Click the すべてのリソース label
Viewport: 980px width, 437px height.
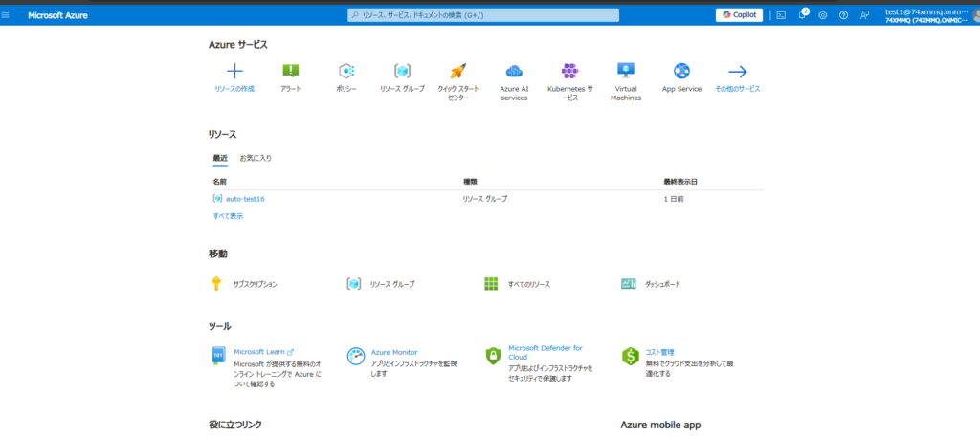[528, 284]
